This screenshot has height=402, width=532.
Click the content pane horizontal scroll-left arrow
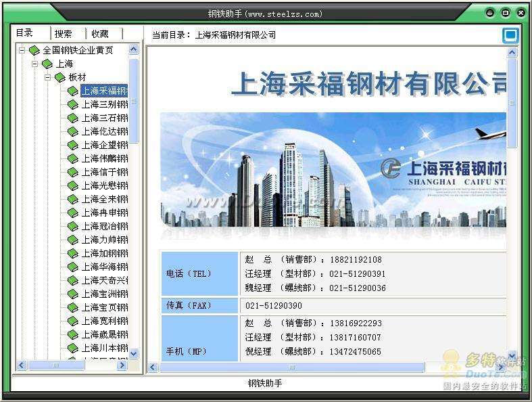[x=153, y=367]
